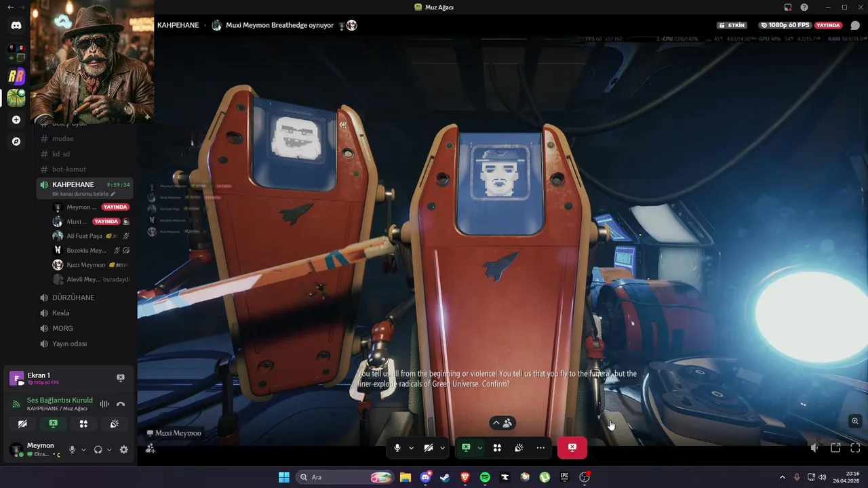Open activities button in the voice panel

(83, 424)
